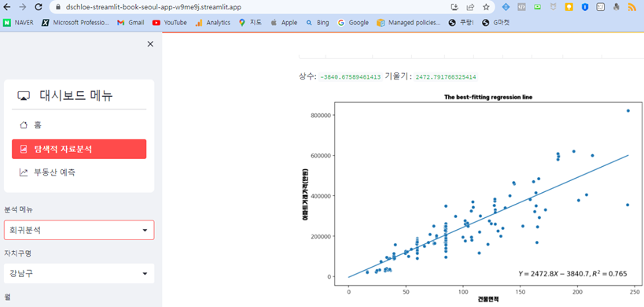This screenshot has width=644, height=307.
Task: Bookmark this page with the star icon
Action: [486, 7]
